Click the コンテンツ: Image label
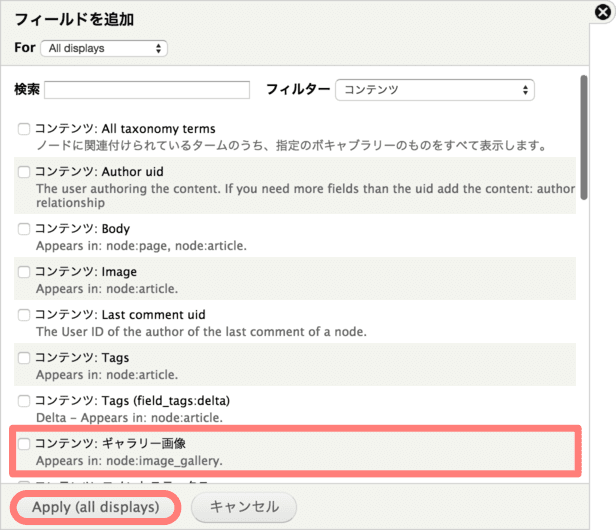 click(86, 272)
